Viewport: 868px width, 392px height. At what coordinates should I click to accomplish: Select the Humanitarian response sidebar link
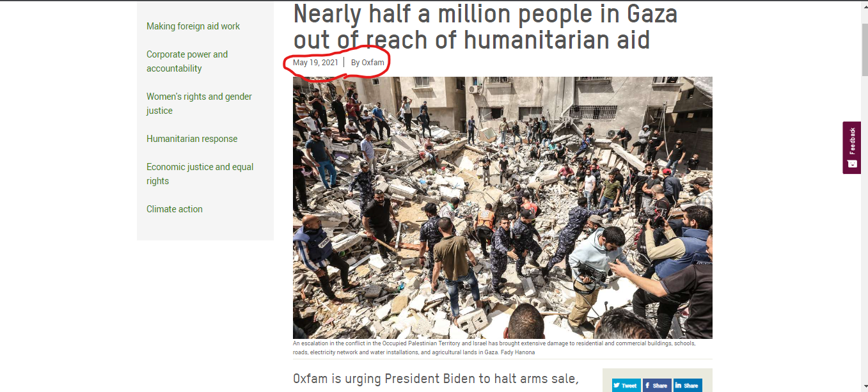click(192, 139)
